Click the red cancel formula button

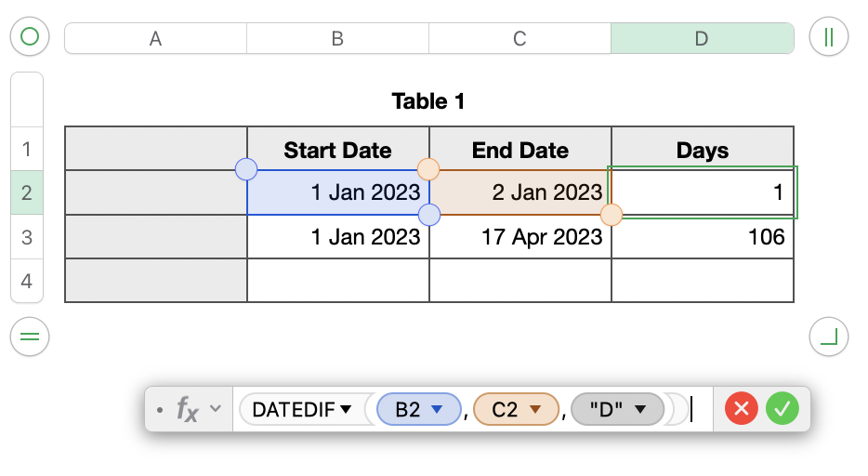coord(742,408)
